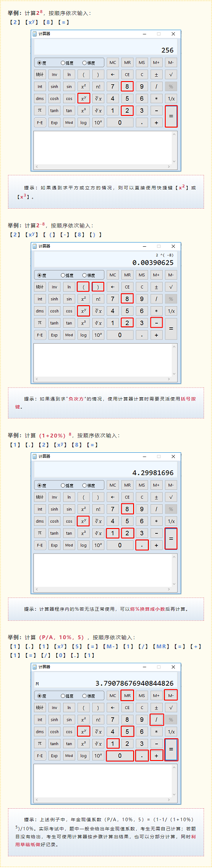
Task: Click the history scrollbar up arrow in 256 calculator
Action: 174,135
